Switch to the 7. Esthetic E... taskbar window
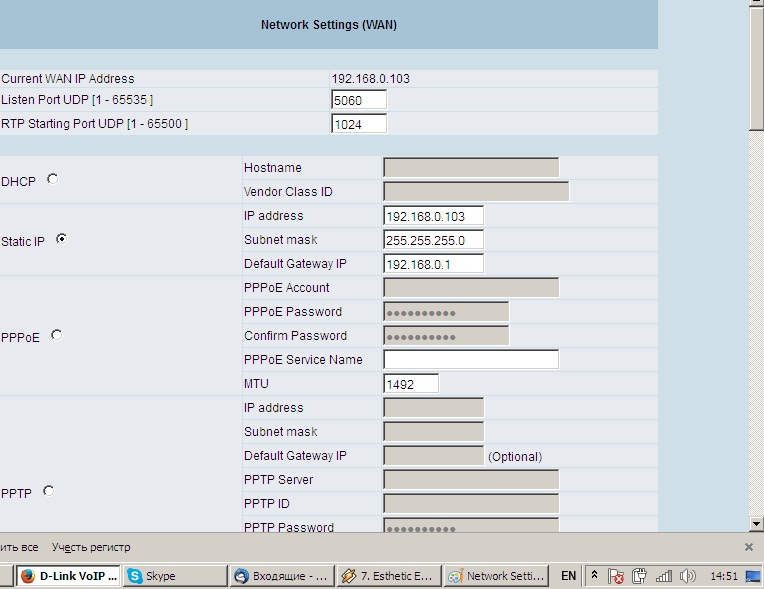 coord(389,576)
